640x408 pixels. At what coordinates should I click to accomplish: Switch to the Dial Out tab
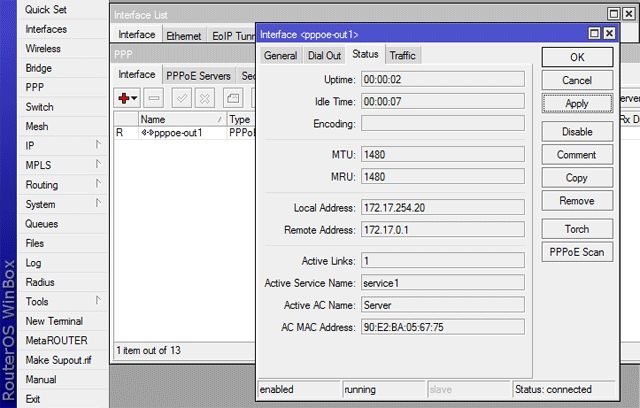pos(324,55)
